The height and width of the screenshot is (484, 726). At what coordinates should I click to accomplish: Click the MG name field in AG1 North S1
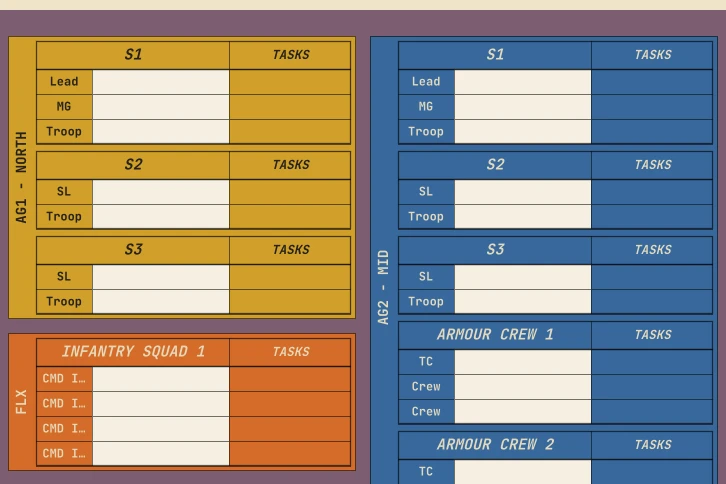pyautogui.click(x=161, y=107)
